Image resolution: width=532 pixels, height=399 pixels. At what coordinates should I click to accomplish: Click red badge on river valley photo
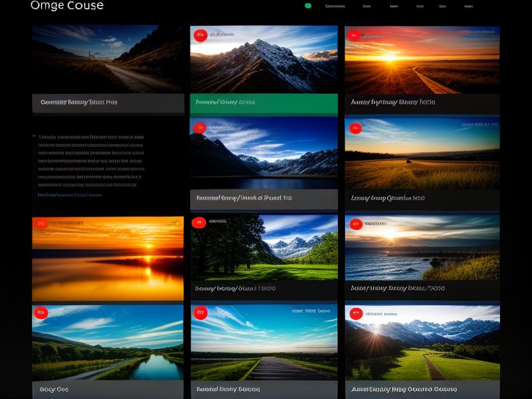[41, 313]
